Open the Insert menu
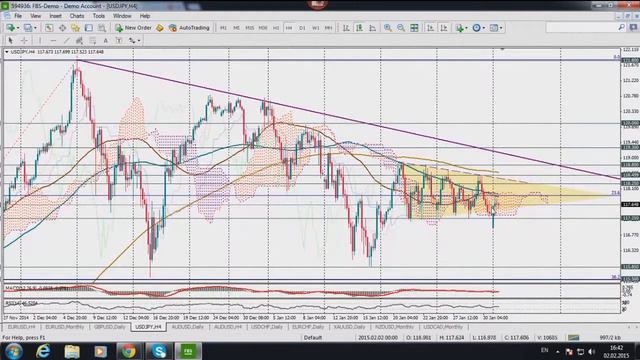The width and height of the screenshot is (640, 360). point(56,16)
